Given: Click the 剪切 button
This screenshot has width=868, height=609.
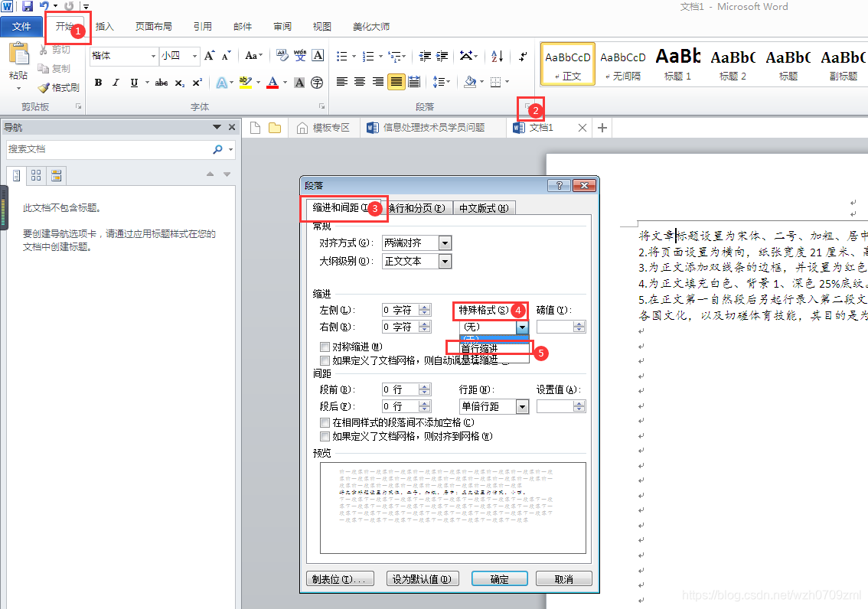Looking at the screenshot, I should [x=55, y=50].
